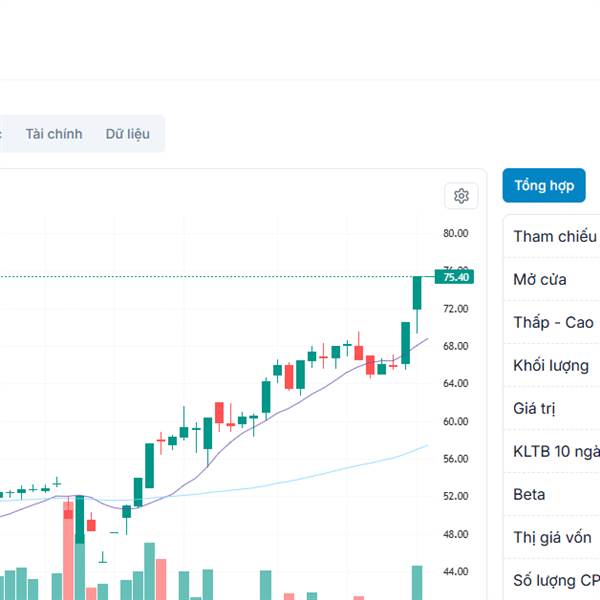Click the 60.00 price axis label
The width and height of the screenshot is (600, 600).
pyautogui.click(x=455, y=421)
